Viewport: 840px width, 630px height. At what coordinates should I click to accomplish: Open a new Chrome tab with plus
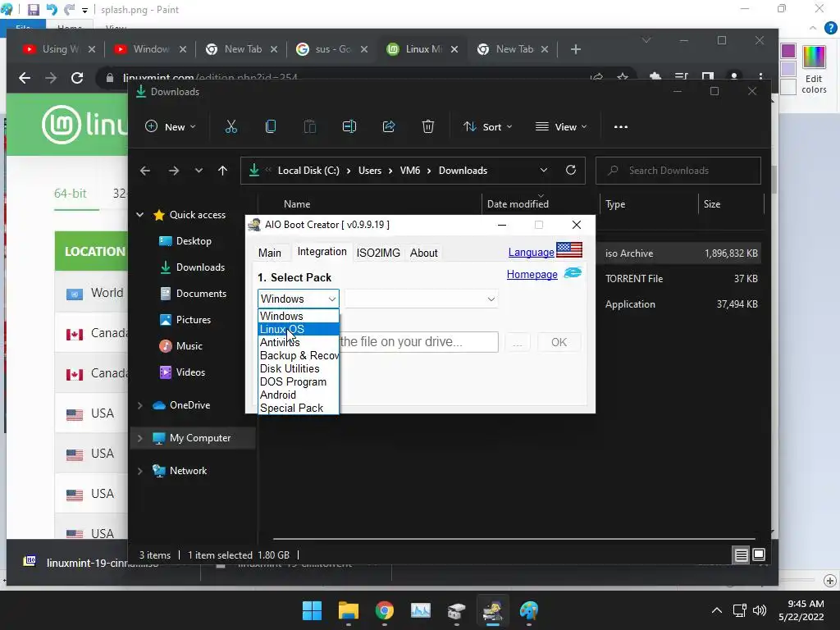[x=575, y=49]
